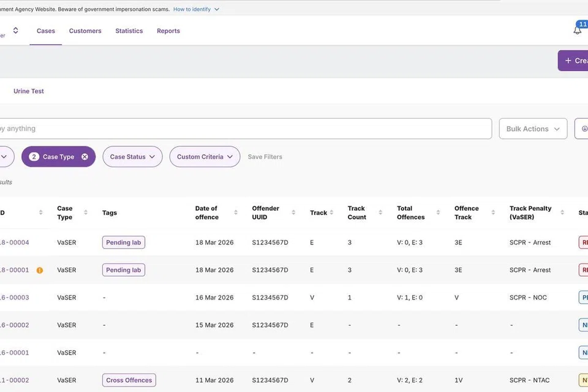Image resolution: width=588 pixels, height=392 pixels.
Task: Click the orange warning icon beside case 00001
Action: (x=40, y=270)
